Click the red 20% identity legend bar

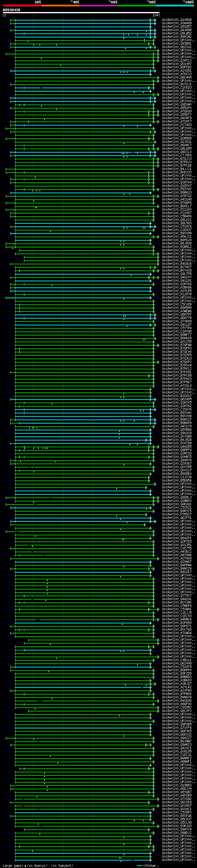[x=22, y=6]
